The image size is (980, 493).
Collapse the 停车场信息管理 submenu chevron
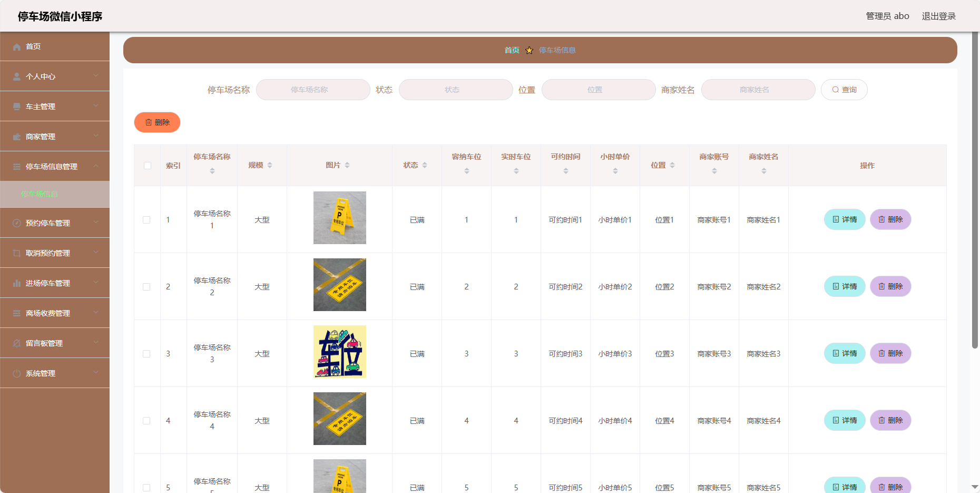(x=96, y=166)
